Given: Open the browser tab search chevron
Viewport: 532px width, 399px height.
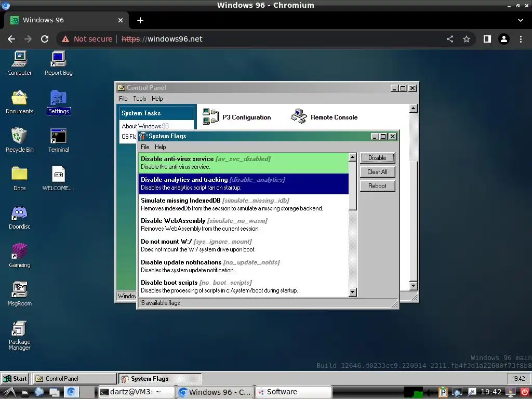Looking at the screenshot, I should coord(521,20).
